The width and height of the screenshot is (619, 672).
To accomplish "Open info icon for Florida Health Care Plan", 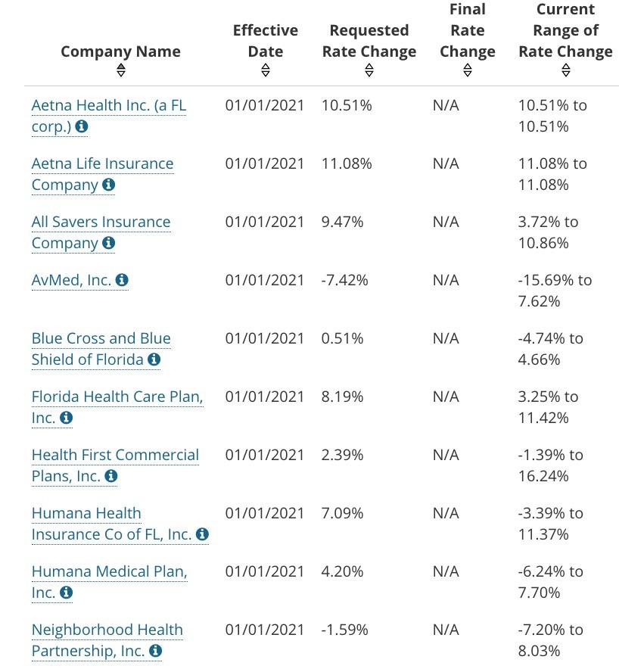I will [67, 418].
